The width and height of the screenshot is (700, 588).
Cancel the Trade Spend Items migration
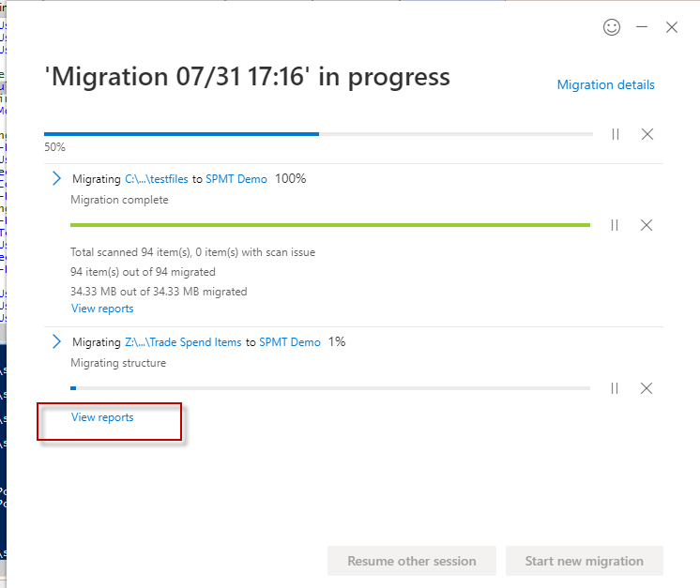647,388
